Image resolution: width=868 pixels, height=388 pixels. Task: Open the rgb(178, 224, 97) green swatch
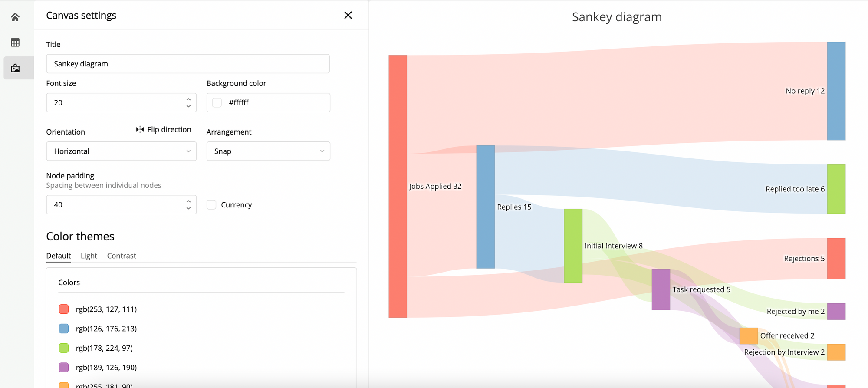[x=64, y=348]
